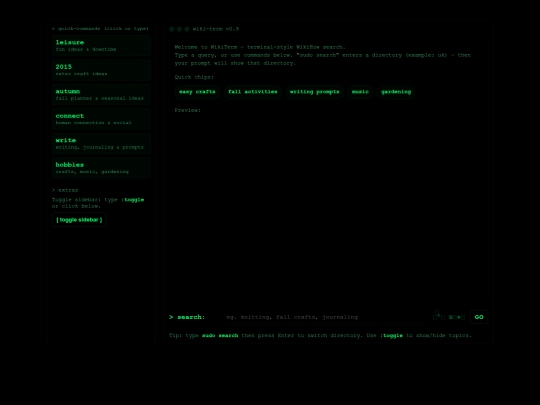Click bold :toggle in bottom tip line

pyautogui.click(x=391, y=335)
